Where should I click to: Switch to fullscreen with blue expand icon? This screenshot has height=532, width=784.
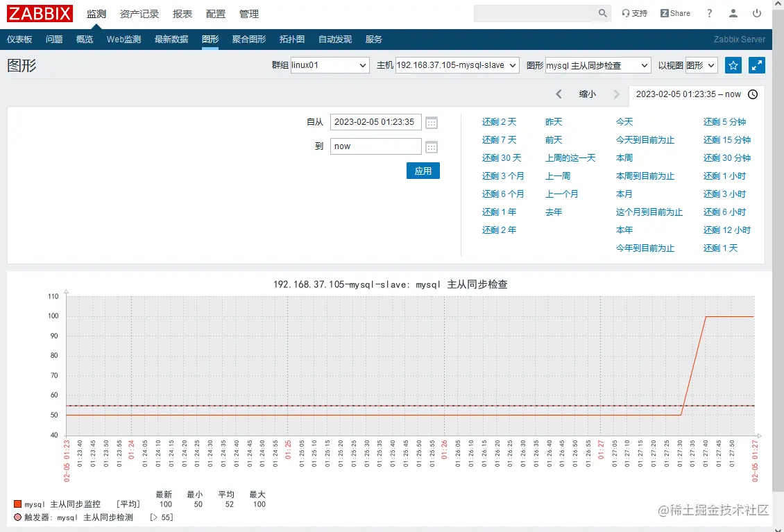[x=757, y=65]
